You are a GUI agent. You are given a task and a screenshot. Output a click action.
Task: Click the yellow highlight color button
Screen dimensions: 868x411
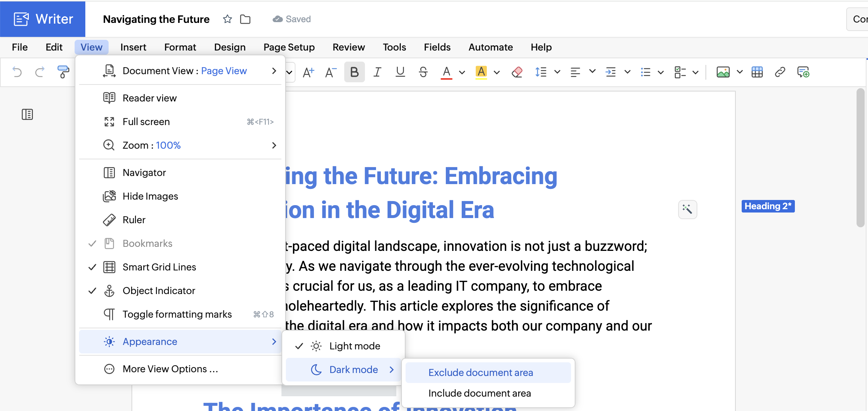(x=481, y=72)
